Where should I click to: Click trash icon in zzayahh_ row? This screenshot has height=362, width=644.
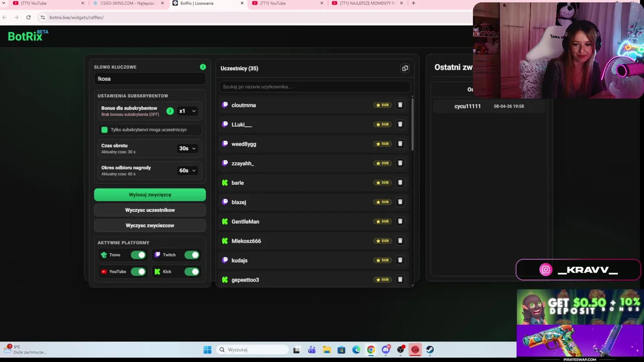click(x=400, y=163)
